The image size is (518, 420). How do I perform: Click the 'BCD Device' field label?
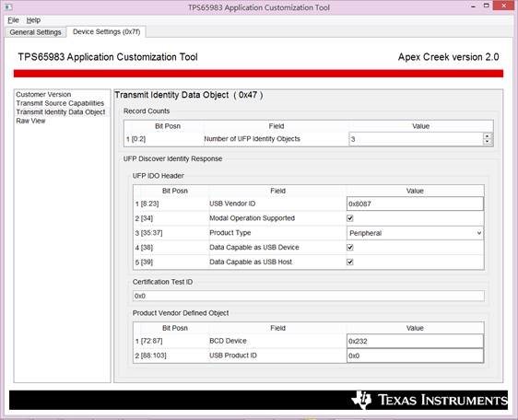click(x=228, y=341)
